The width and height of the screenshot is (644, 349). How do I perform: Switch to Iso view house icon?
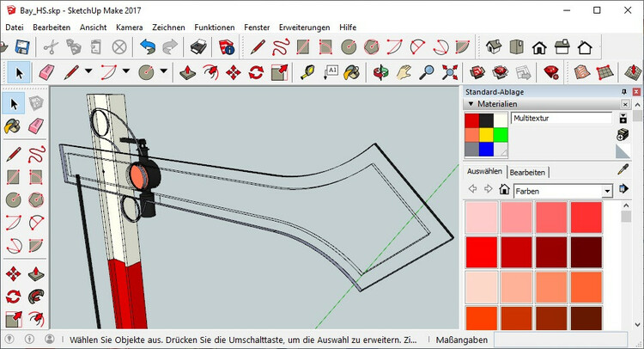coord(495,46)
